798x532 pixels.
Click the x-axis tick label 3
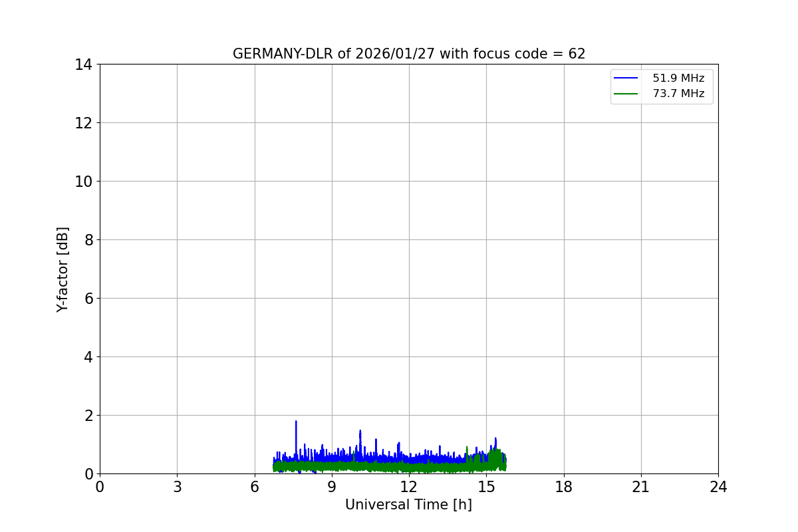177,487
